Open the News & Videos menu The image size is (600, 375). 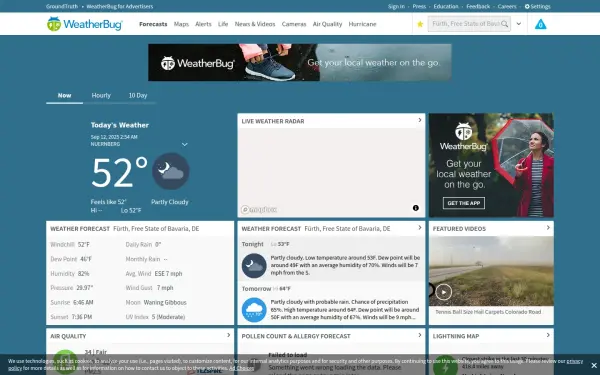click(255, 24)
